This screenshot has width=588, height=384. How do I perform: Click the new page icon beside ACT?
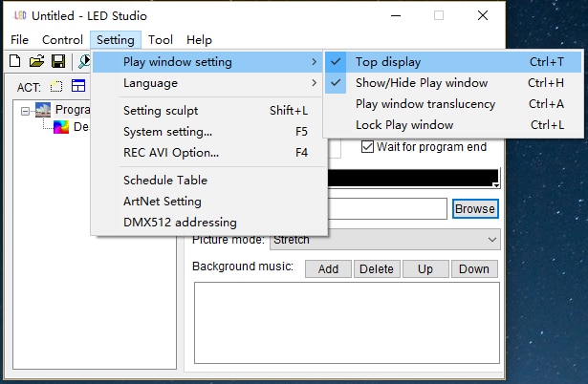click(56, 87)
